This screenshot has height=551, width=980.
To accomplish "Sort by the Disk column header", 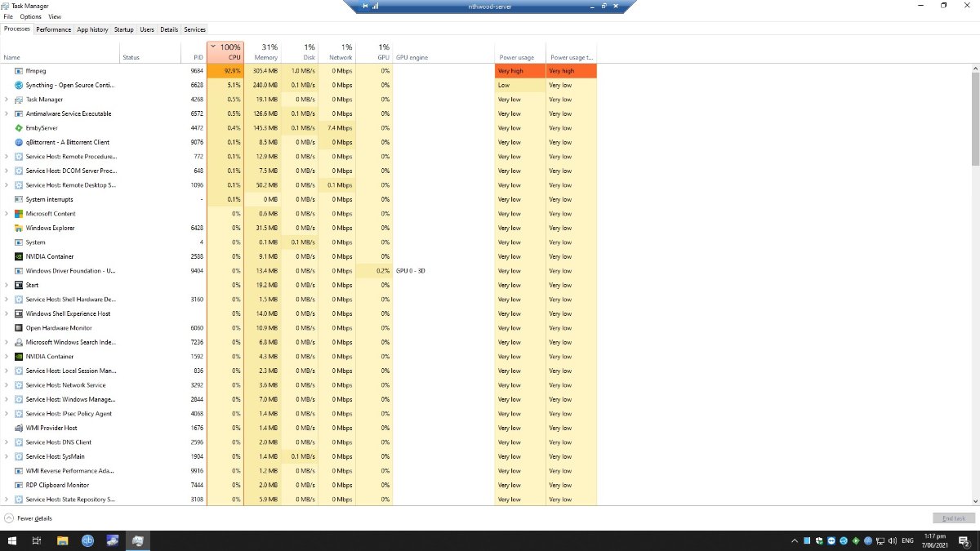I will click(300, 52).
